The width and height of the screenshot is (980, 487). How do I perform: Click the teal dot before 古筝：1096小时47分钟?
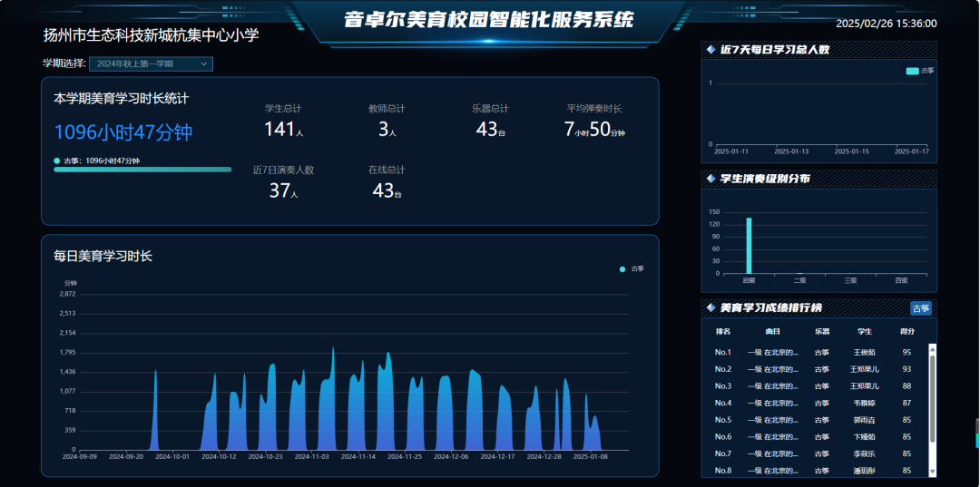(x=57, y=161)
